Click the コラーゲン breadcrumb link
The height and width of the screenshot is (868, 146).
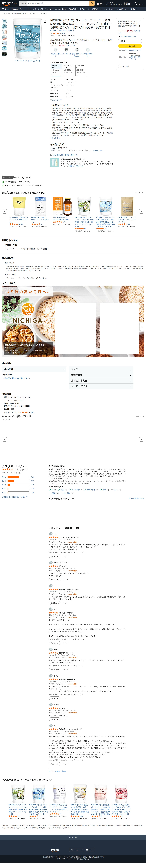pyautogui.click(x=43, y=14)
